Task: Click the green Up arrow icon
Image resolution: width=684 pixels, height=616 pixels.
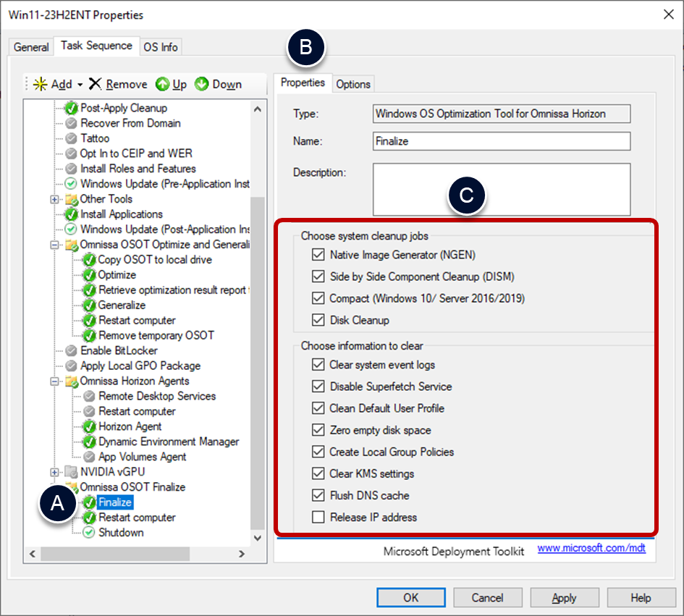Action: click(x=163, y=85)
